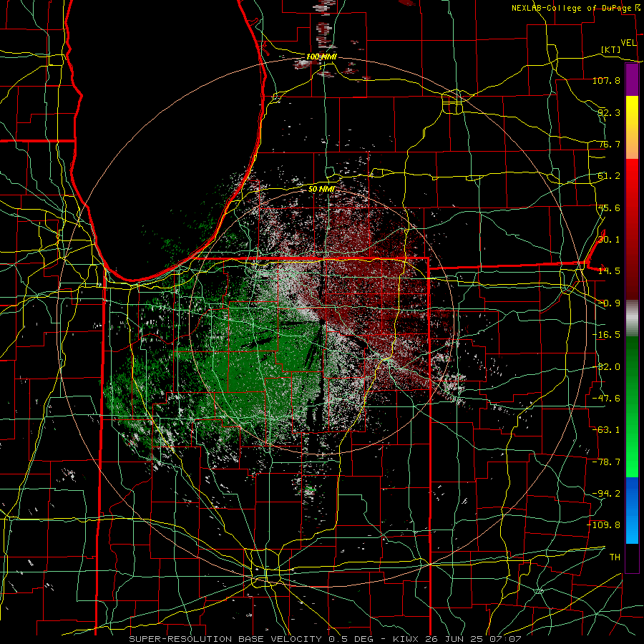Click the 92.3 value on velocity scale
644x644 pixels.
[609, 112]
